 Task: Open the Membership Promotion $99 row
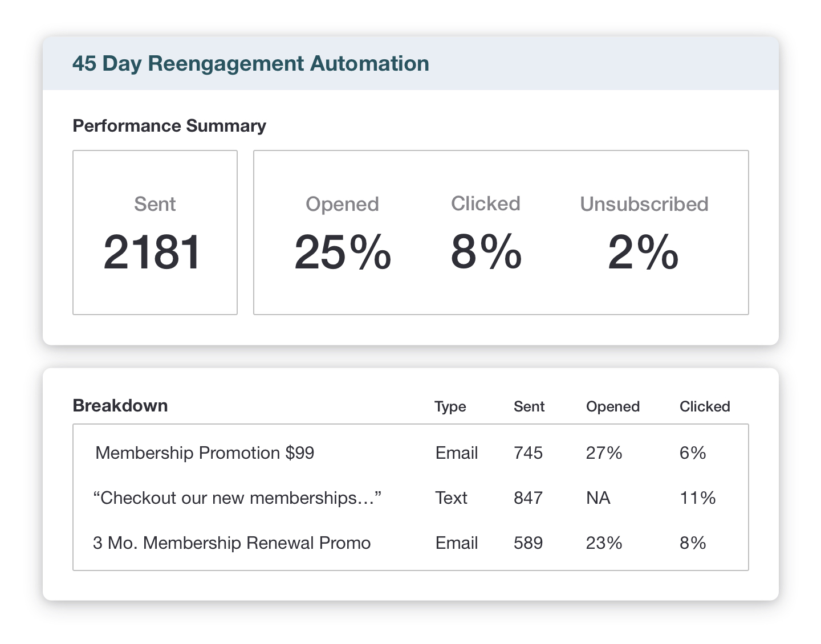point(205,453)
